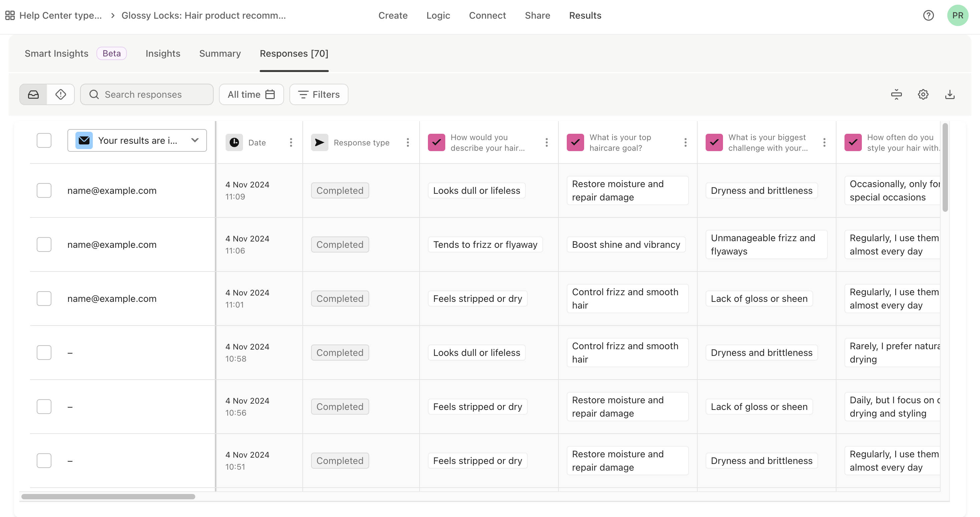Select the 11:09 response row checkbox
The height and width of the screenshot is (517, 980).
tap(44, 190)
